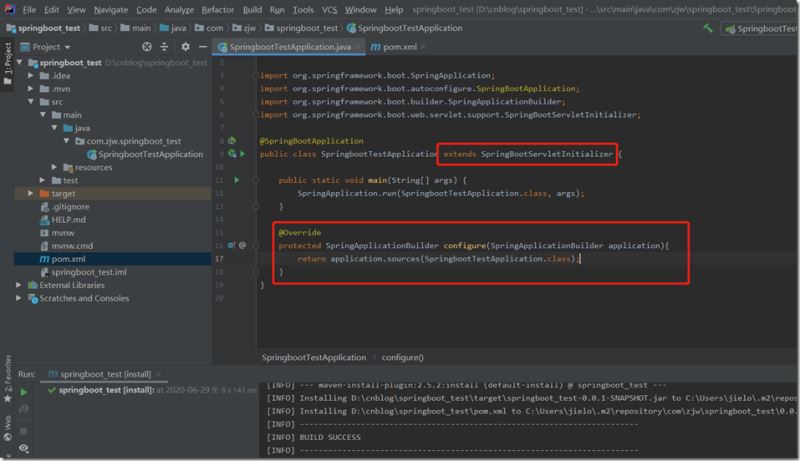
Task: Collapse the src folder
Action: [31, 101]
